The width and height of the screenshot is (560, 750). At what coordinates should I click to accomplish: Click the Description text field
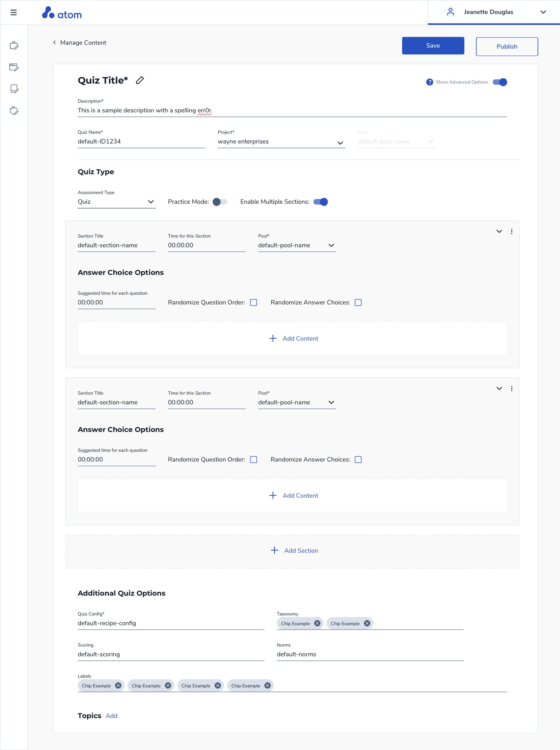point(292,110)
